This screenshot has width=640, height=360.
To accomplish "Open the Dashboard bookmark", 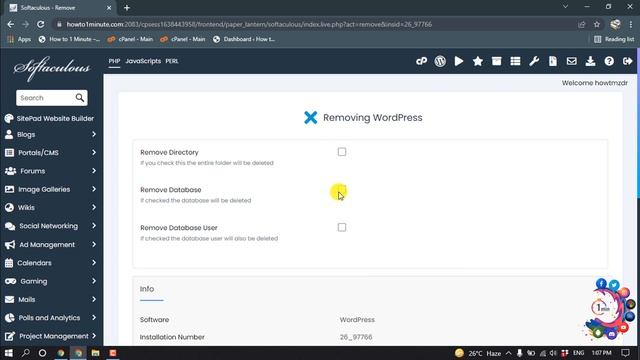I will click(244, 39).
